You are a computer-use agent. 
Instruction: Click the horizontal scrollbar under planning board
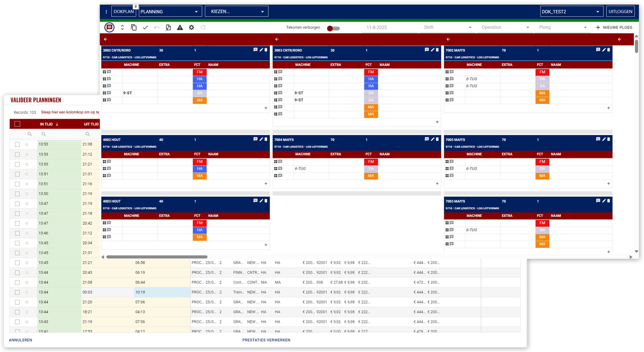(157, 257)
